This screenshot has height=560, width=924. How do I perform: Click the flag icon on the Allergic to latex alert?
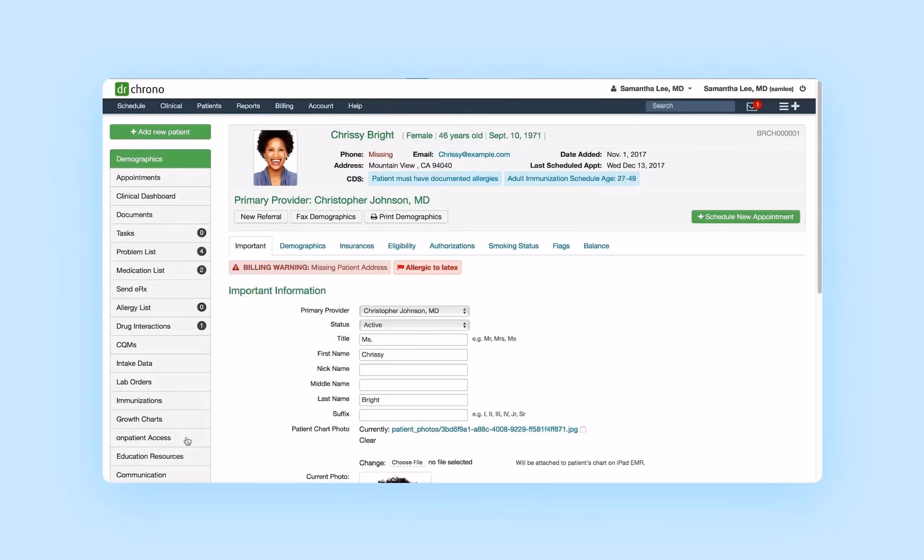pyautogui.click(x=401, y=267)
